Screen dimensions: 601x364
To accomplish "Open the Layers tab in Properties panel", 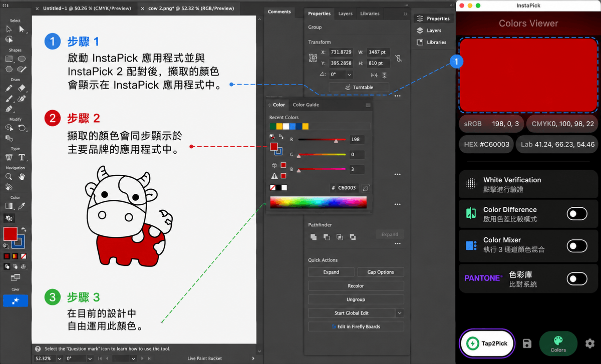I will 346,14.
